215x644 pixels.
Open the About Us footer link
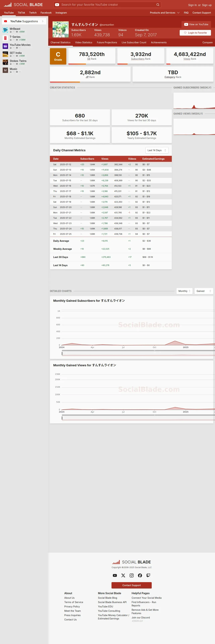point(69,598)
